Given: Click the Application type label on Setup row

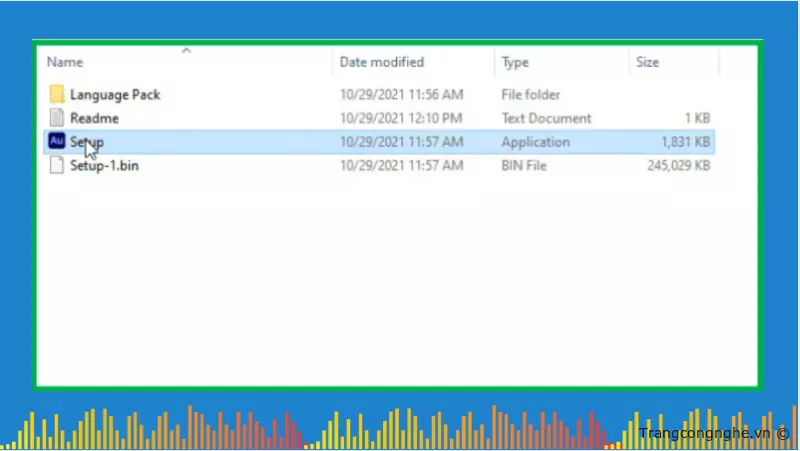Looking at the screenshot, I should [535, 142].
